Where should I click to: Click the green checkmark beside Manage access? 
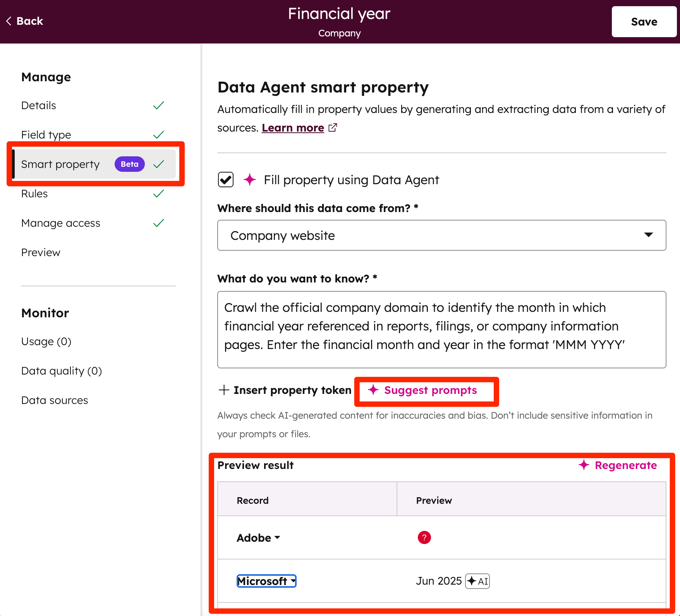[x=158, y=223]
